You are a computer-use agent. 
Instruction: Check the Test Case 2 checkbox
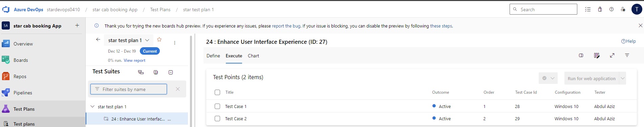[217, 119]
